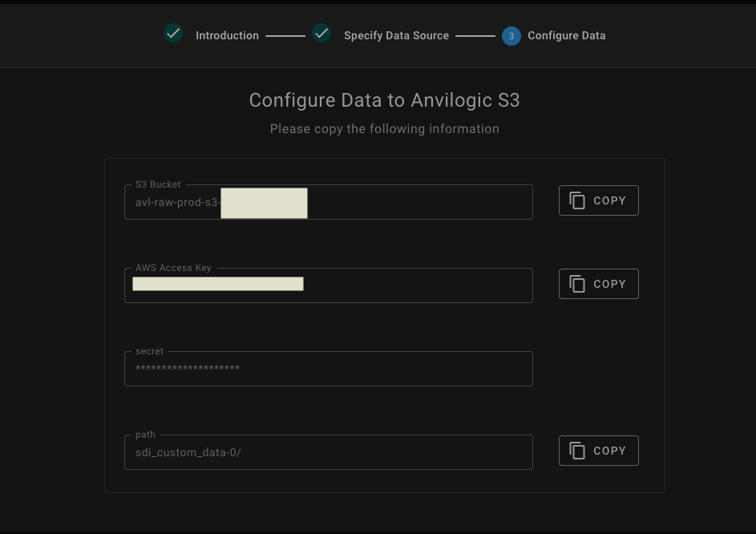Copy the S3 Bucket value
Screen dimensions: 756x534
[598, 200]
